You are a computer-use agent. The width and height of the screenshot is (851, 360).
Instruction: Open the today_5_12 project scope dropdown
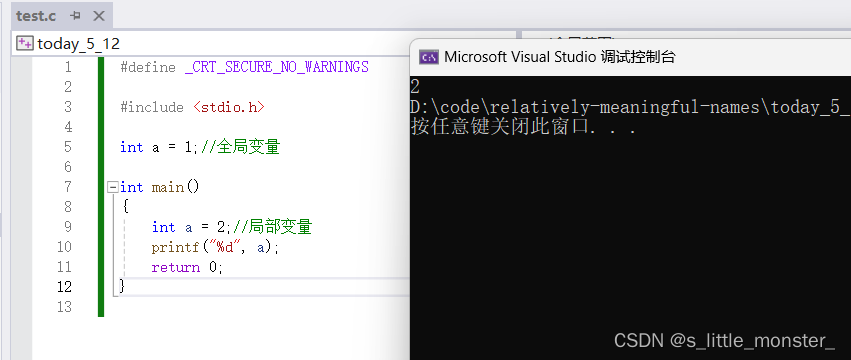(264, 43)
